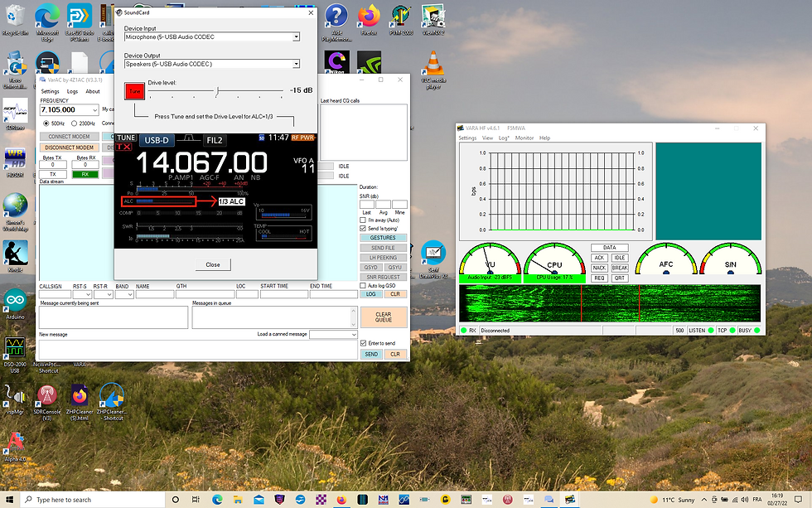Open the notification center icon
Screen dimensions: 812x508
click(798, 499)
